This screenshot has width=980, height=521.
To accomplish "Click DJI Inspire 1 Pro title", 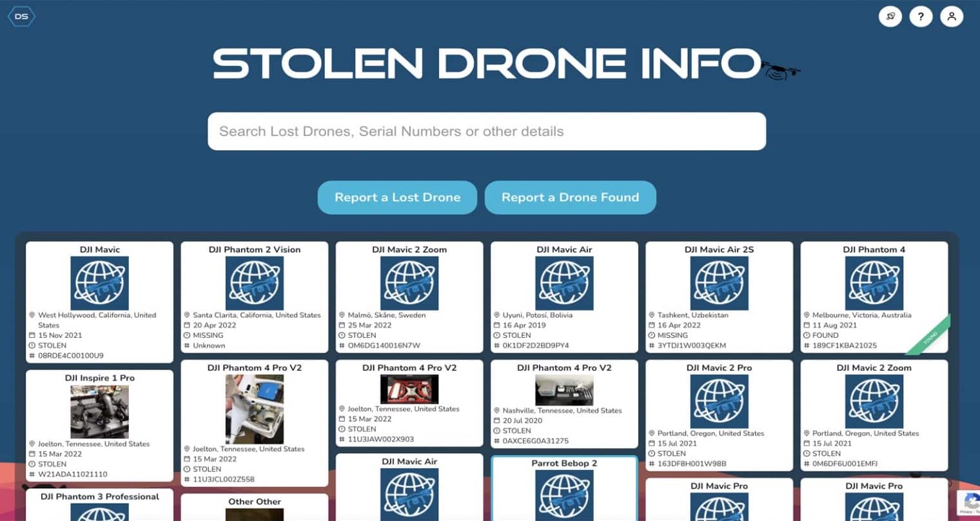I will coord(99,378).
